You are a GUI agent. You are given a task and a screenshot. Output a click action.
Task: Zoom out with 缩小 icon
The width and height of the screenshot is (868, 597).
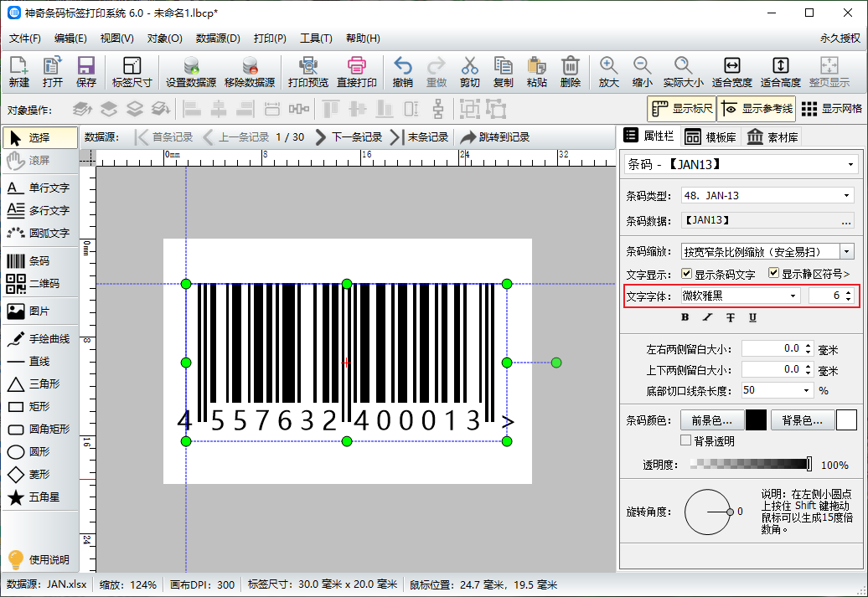point(642,71)
